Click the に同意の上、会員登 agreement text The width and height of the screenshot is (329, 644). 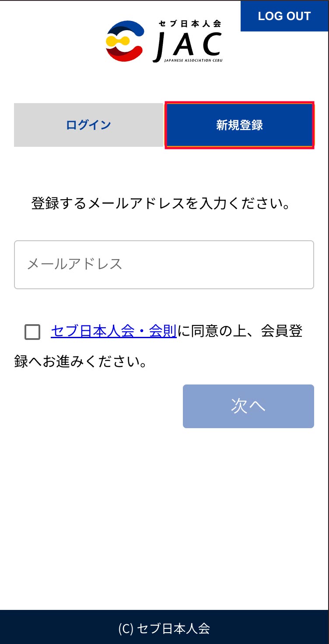coord(240,332)
